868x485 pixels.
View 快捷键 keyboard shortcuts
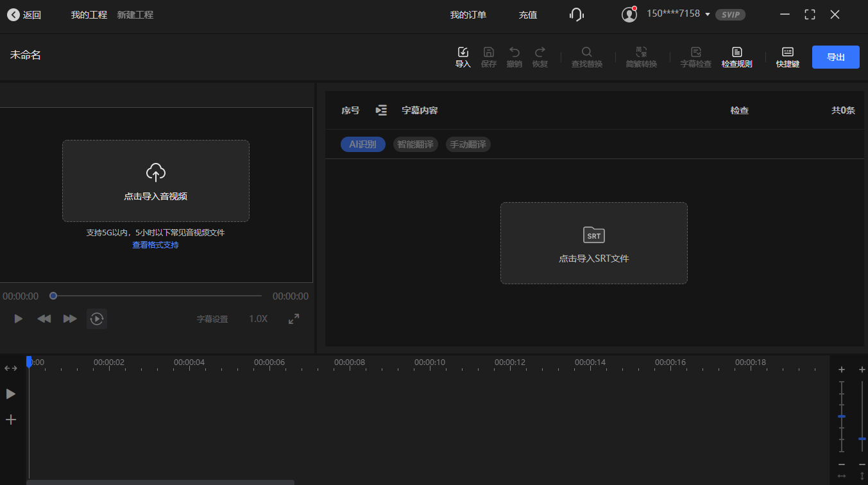[x=787, y=56]
